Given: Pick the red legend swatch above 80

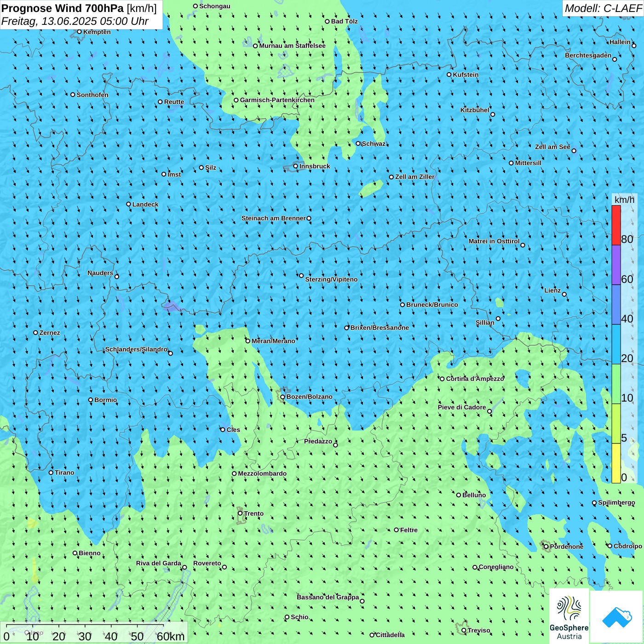Looking at the screenshot, I should [x=616, y=225].
